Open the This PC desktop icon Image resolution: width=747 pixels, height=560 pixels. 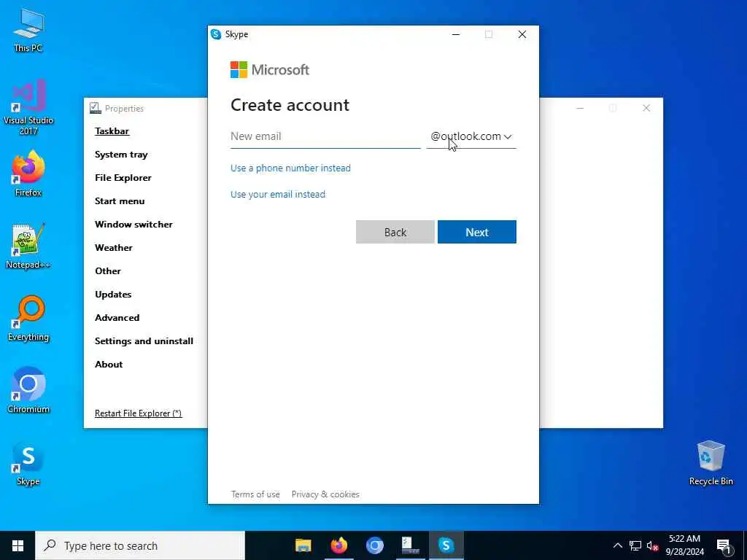point(28,31)
